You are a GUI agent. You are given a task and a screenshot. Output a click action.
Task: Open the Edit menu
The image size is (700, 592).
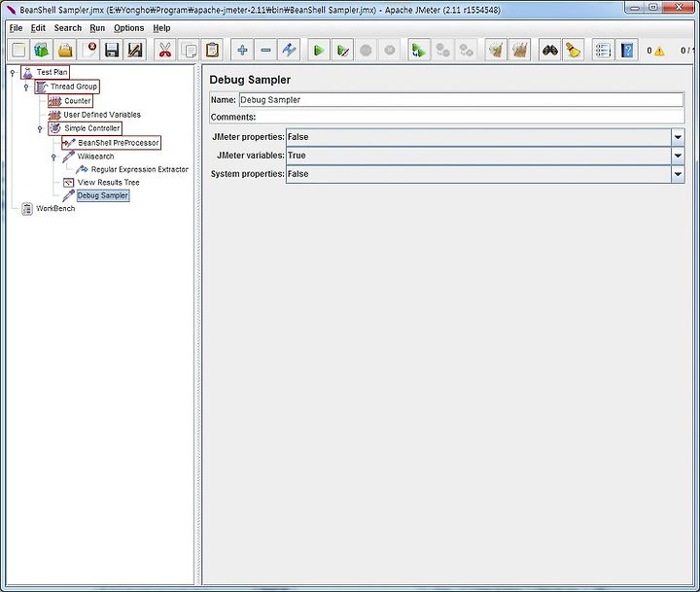point(38,28)
